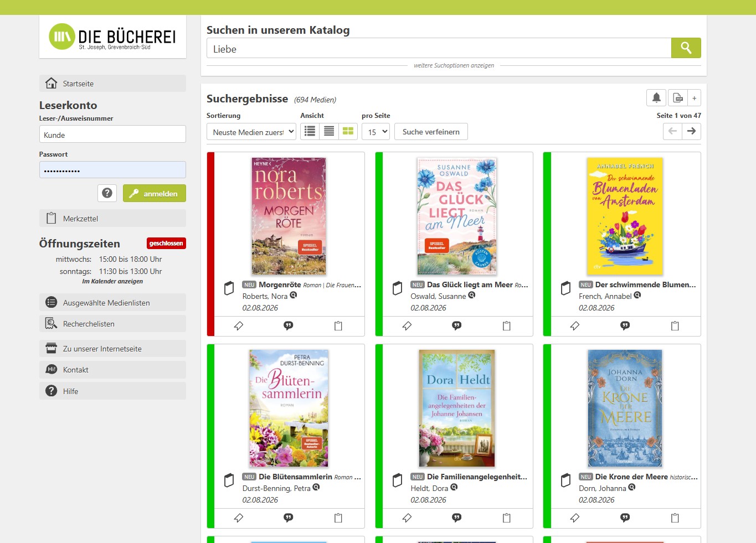The image size is (756, 543).
Task: Open Zu unserer Internetseite link
Action: tap(112, 349)
